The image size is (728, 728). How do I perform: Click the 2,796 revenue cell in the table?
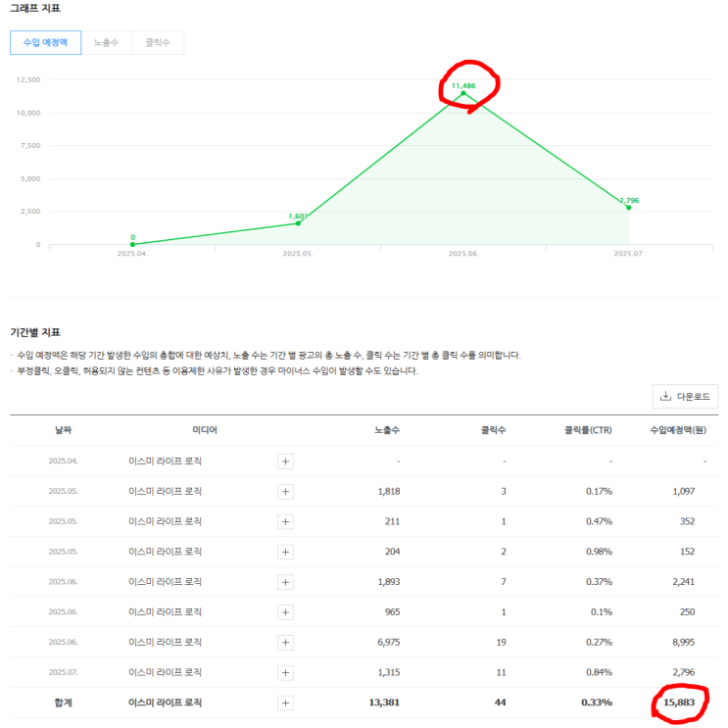point(684,672)
